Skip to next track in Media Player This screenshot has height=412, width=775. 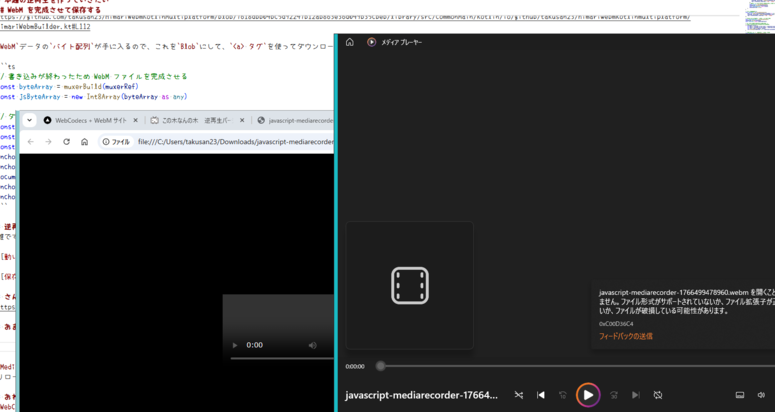tap(635, 395)
